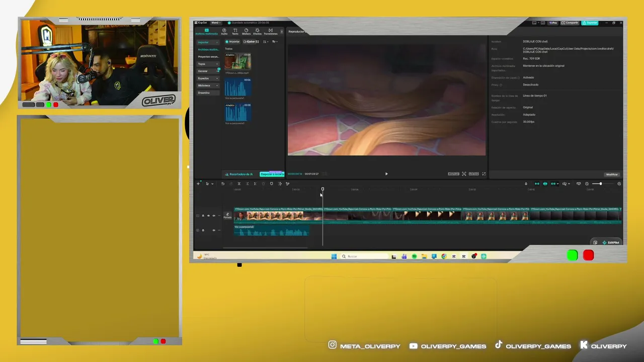Open the EditPilot assistant
Image resolution: width=644 pixels, height=362 pixels.
(x=611, y=243)
